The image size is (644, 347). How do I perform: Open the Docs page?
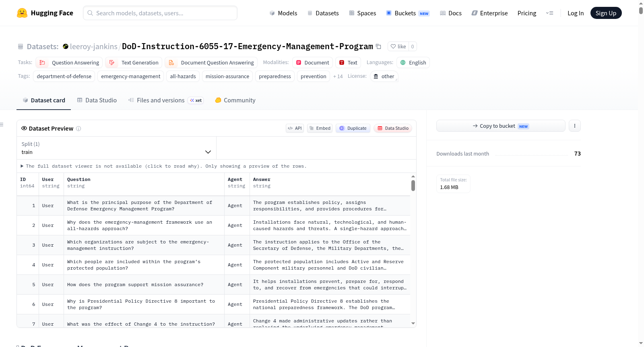tap(451, 13)
